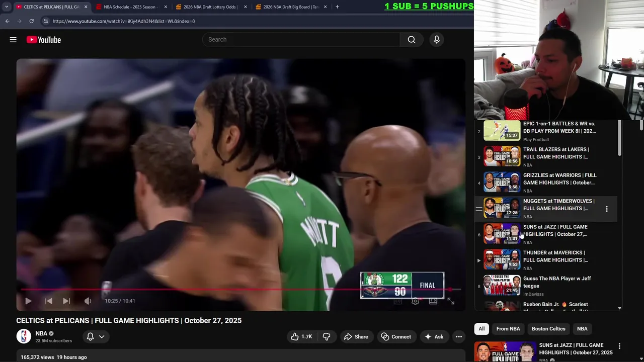Jump to the previous playlist video
This screenshot has height=362, width=644.
tap(48, 301)
